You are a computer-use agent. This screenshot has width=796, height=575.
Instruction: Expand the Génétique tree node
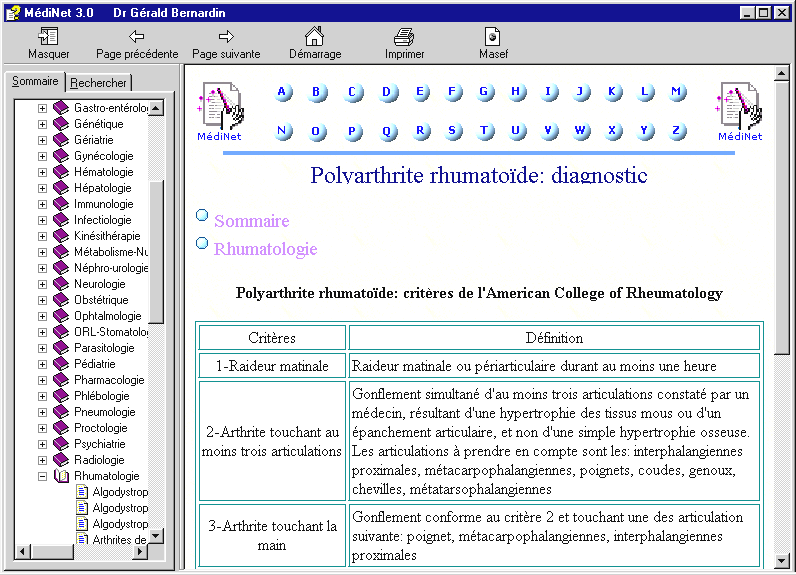pyautogui.click(x=42, y=124)
